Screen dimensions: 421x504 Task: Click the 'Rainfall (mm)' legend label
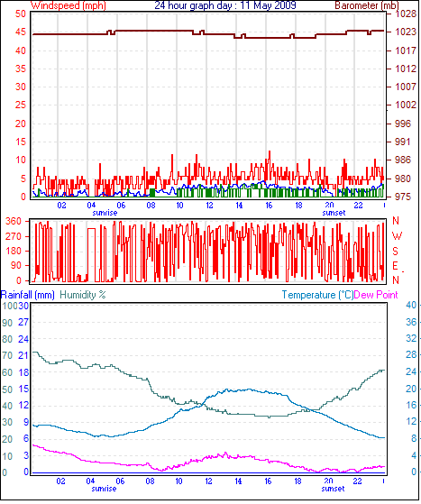coord(28,295)
